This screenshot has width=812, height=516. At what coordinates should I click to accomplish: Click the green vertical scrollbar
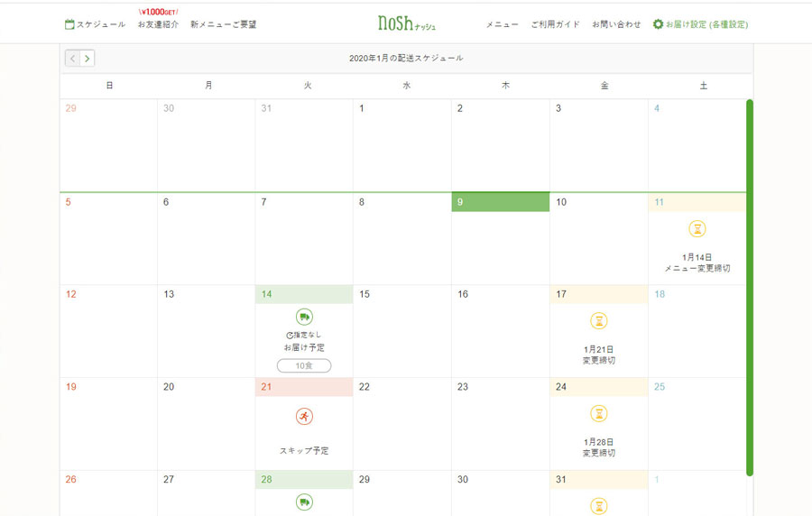pyautogui.click(x=750, y=287)
